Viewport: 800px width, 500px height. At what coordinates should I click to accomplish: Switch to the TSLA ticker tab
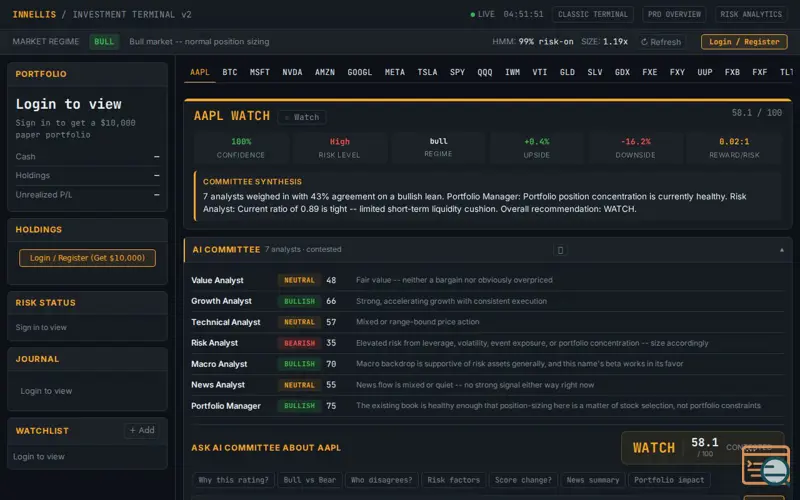(428, 72)
